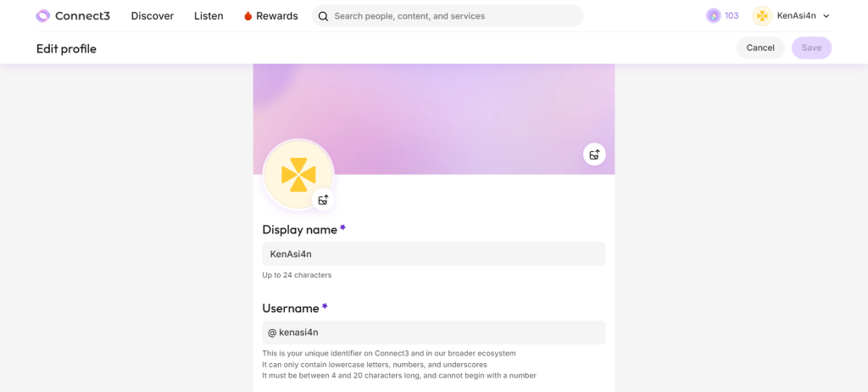The image size is (868, 392).
Task: Cancel editing the profile
Action: [x=760, y=48]
